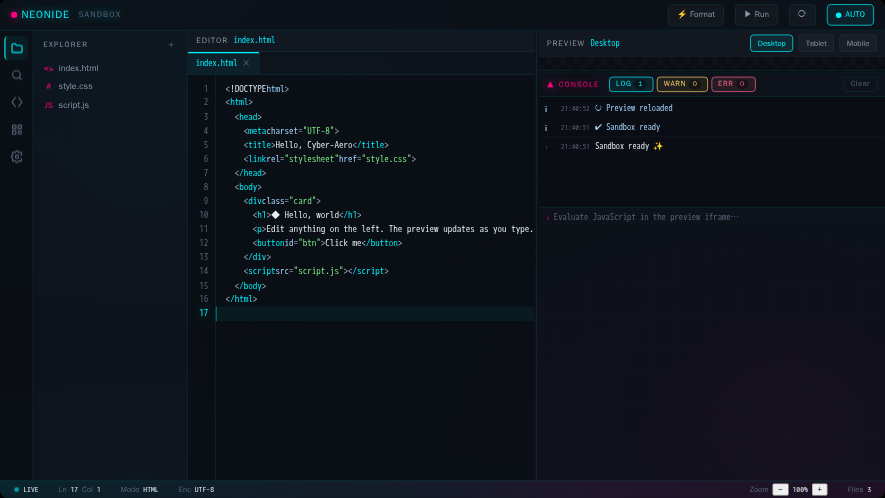Click the SANDBOX label in title bar
This screenshot has width=885, height=498.
100,15
